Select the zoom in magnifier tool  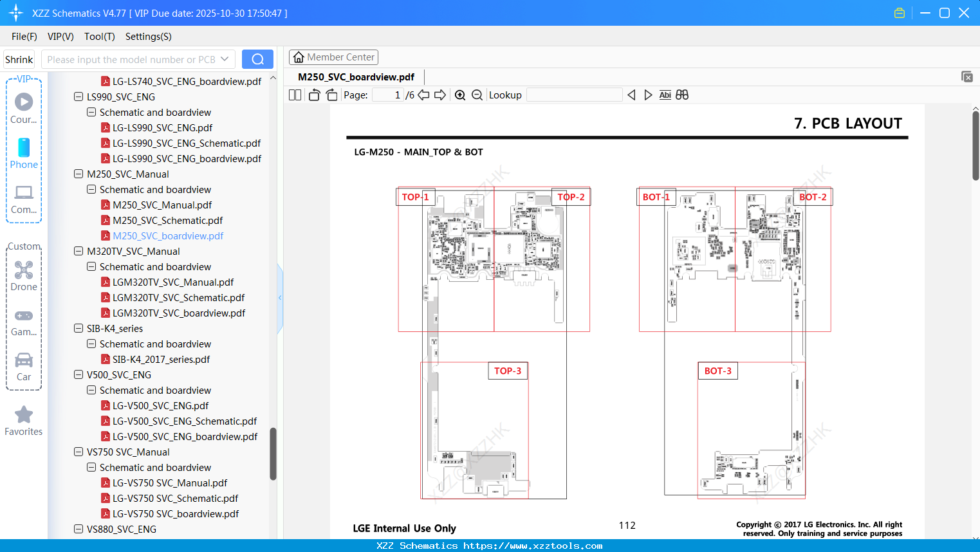(460, 95)
